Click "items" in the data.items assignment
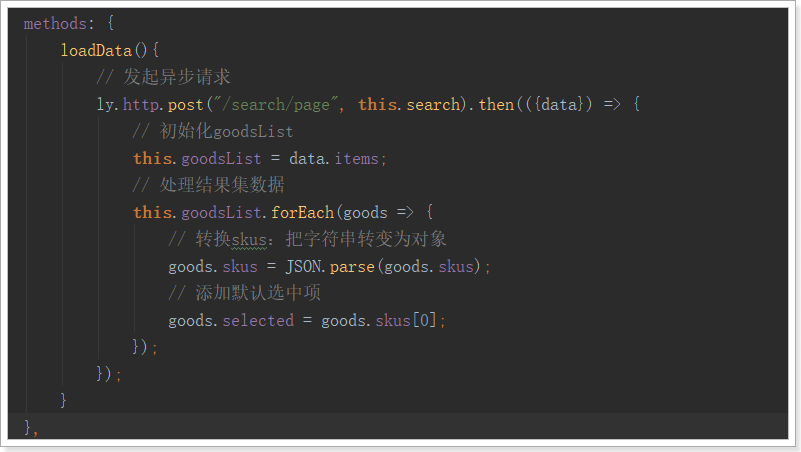The image size is (801, 452). coord(359,158)
